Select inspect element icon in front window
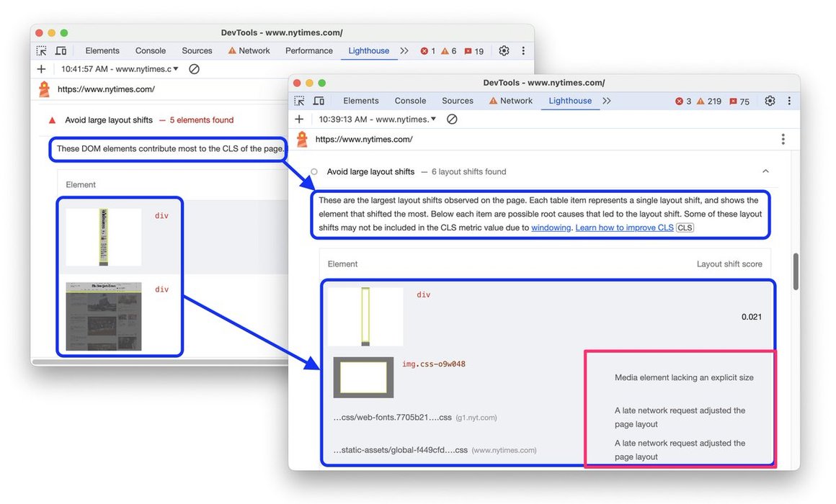Viewport: 836px width, 504px height. click(299, 101)
